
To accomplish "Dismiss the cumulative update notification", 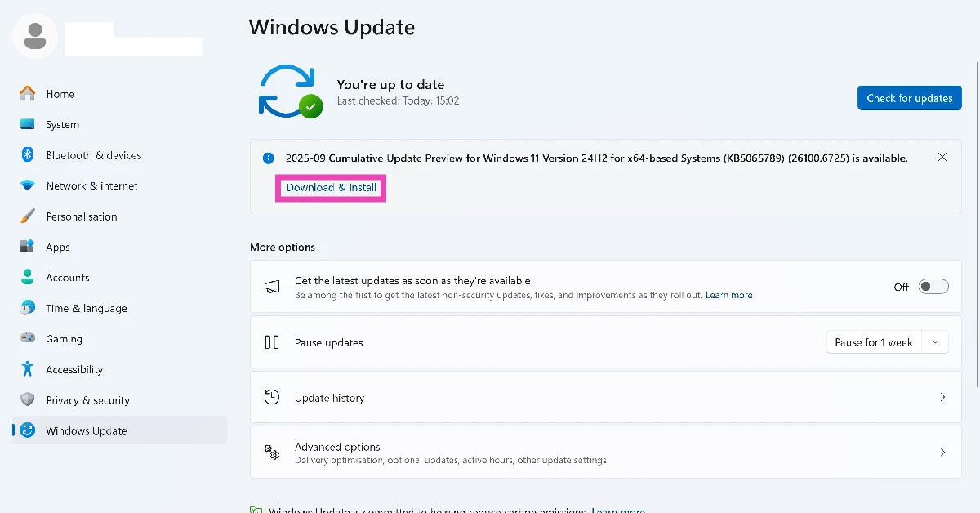I will tap(942, 158).
